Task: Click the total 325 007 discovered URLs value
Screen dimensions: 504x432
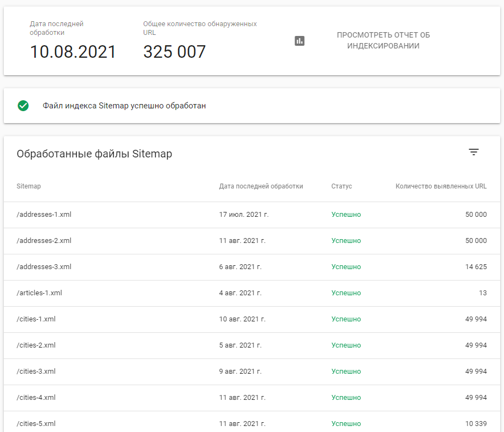Action: 174,52
